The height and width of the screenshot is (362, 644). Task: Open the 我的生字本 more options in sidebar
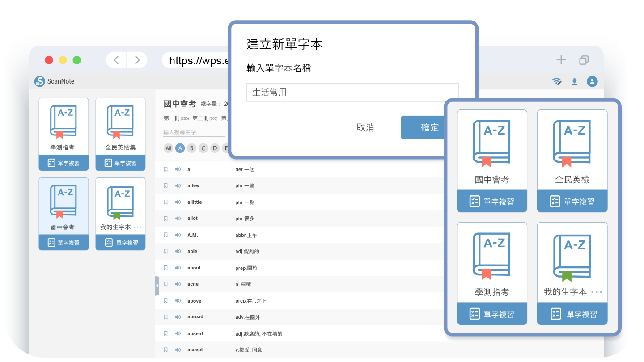pyautogui.click(x=138, y=227)
